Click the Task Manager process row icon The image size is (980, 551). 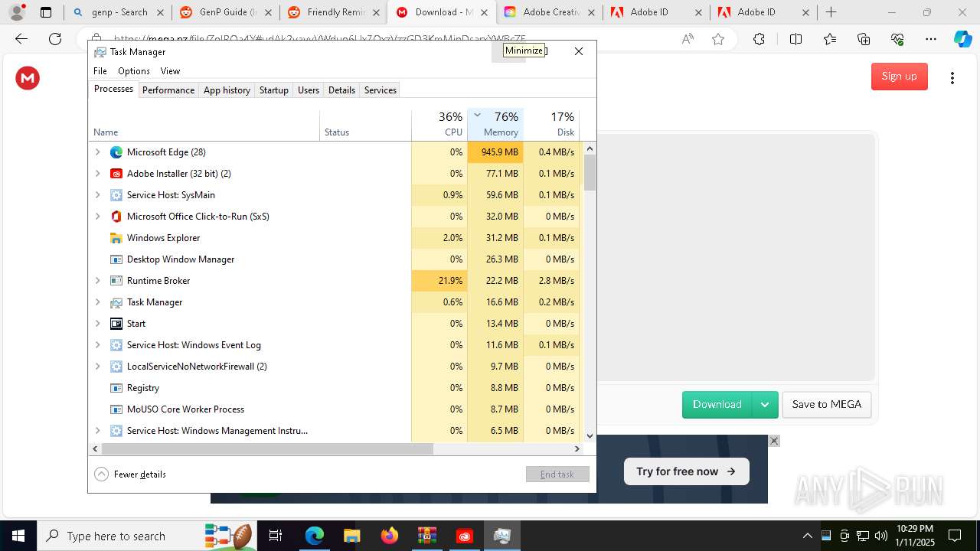[116, 302]
